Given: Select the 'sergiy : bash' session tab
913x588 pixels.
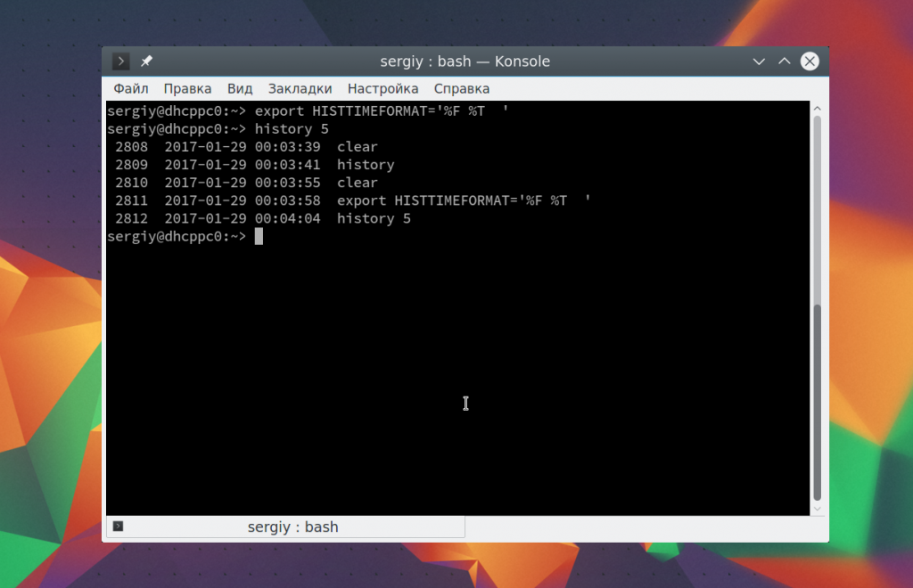Looking at the screenshot, I should point(292,527).
